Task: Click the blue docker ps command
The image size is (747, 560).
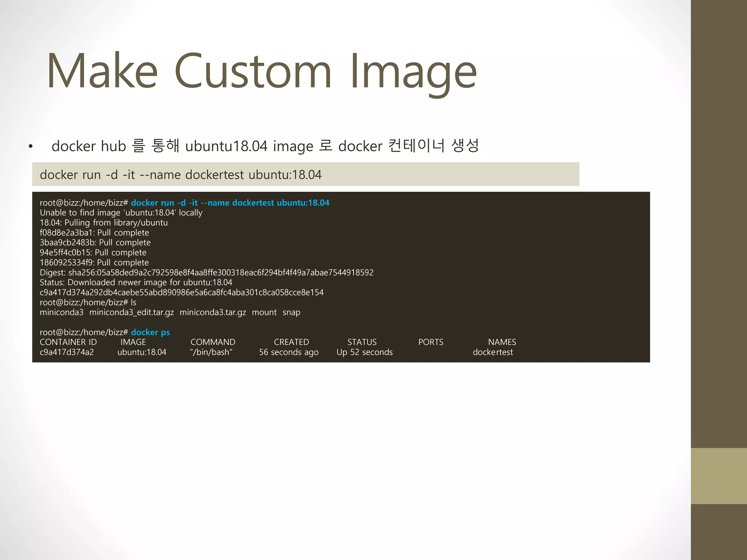Action: click(x=150, y=332)
